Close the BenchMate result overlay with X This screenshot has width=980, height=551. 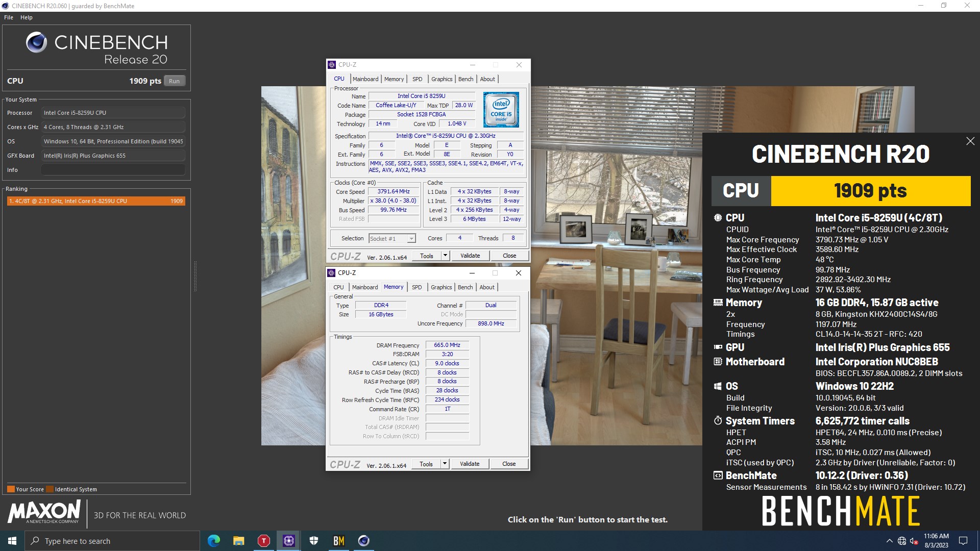(x=970, y=141)
